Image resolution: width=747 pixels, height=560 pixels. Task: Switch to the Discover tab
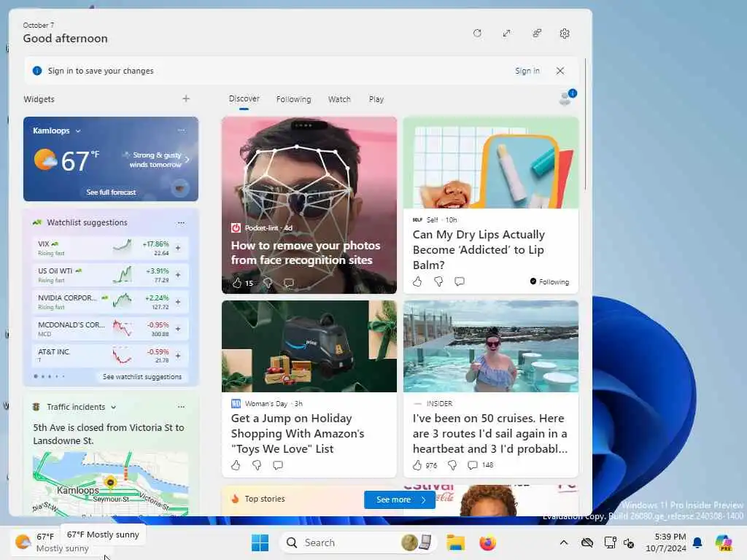[244, 99]
